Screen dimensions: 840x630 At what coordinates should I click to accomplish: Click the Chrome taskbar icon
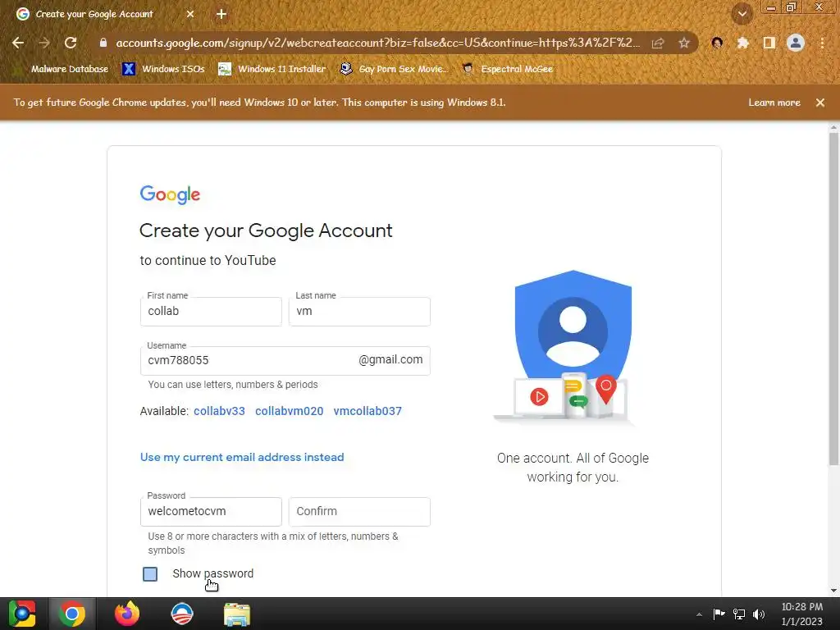coord(72,614)
